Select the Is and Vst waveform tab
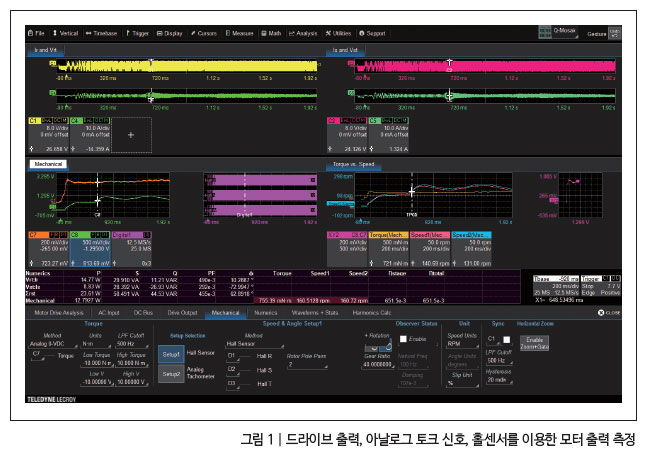 (x=345, y=50)
